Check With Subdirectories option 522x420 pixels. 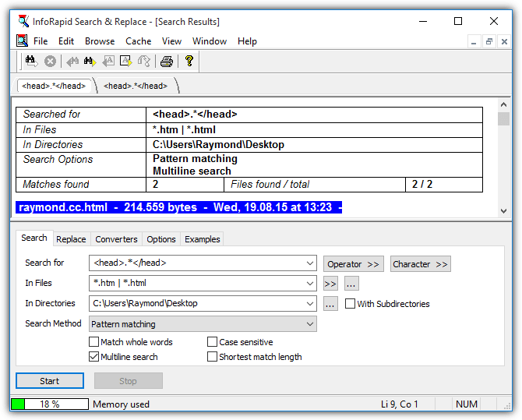pos(350,304)
